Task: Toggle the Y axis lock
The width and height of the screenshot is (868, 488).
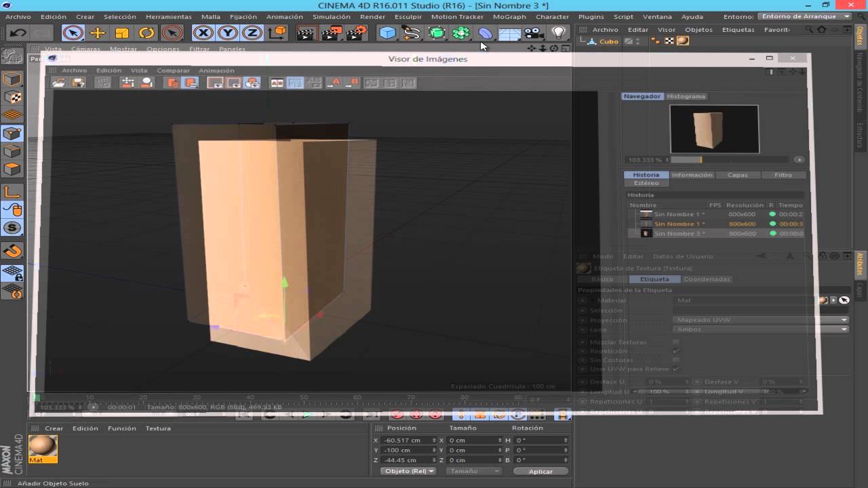Action: coord(228,33)
